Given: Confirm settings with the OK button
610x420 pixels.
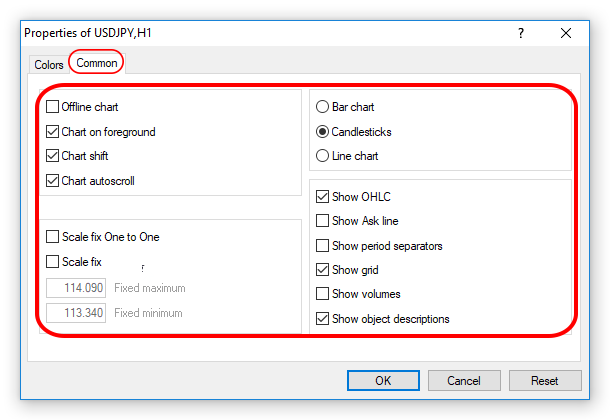Looking at the screenshot, I should click(383, 380).
